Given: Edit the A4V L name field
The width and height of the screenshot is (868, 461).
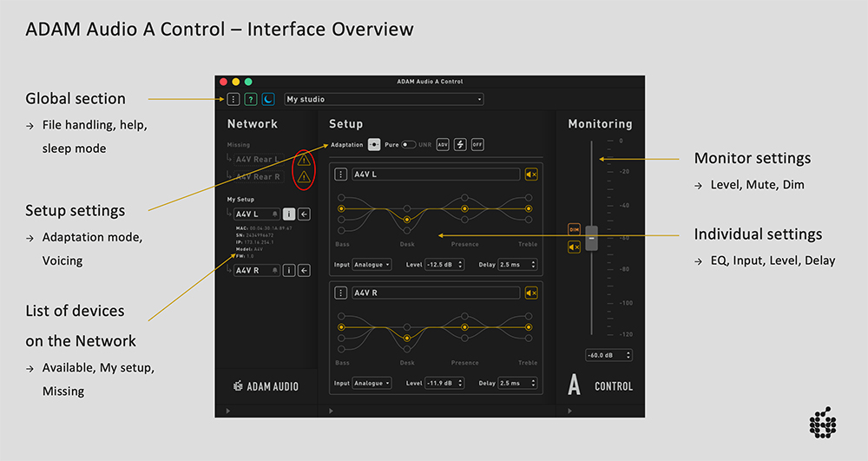Looking at the screenshot, I should (x=436, y=175).
